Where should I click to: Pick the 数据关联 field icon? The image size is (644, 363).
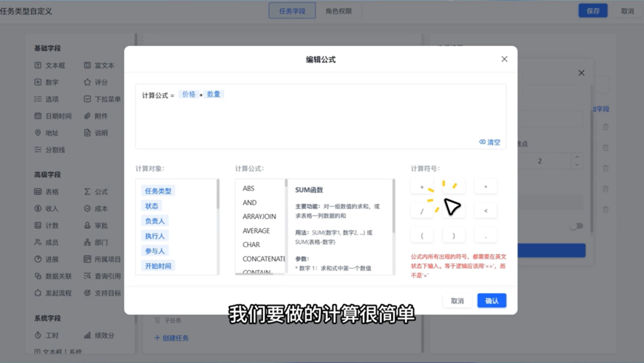coord(38,276)
